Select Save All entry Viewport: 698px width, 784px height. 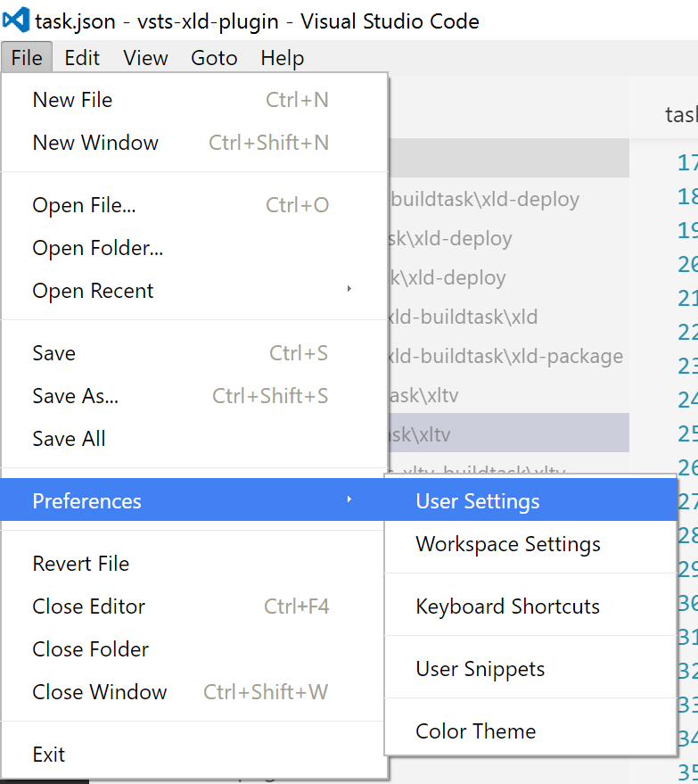point(194,439)
